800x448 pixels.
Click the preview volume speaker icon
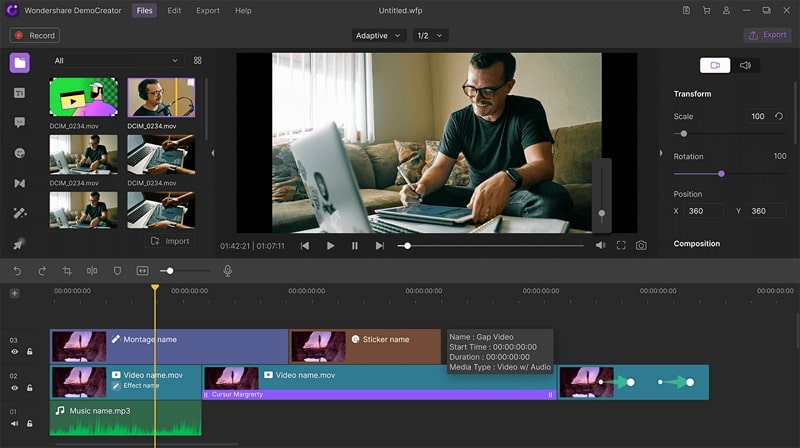(x=601, y=245)
